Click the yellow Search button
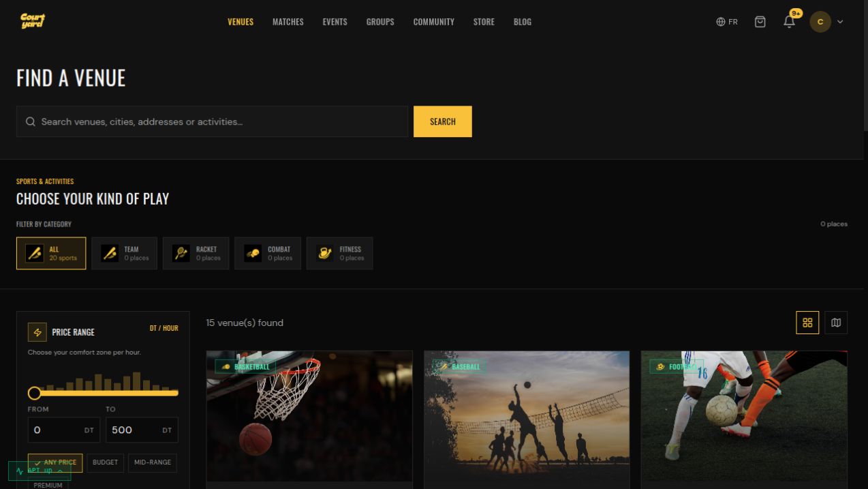868x489 pixels. [443, 121]
